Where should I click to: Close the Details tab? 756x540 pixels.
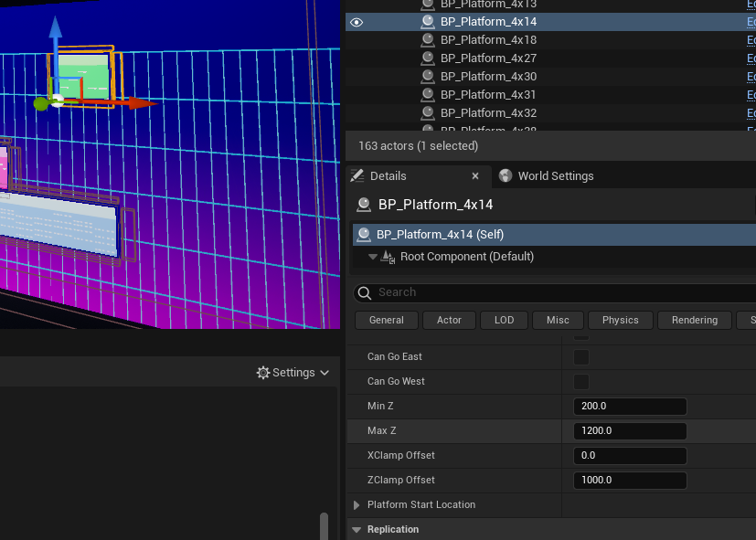click(x=475, y=175)
